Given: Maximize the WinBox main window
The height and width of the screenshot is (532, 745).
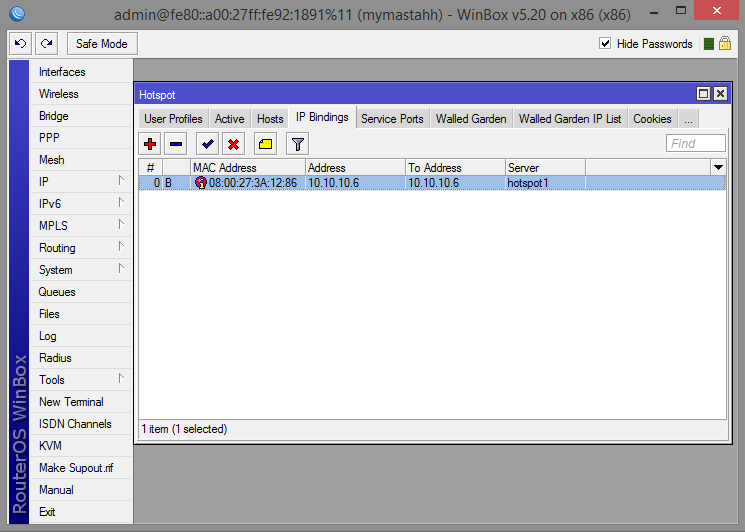Looking at the screenshot, I should pos(681,10).
